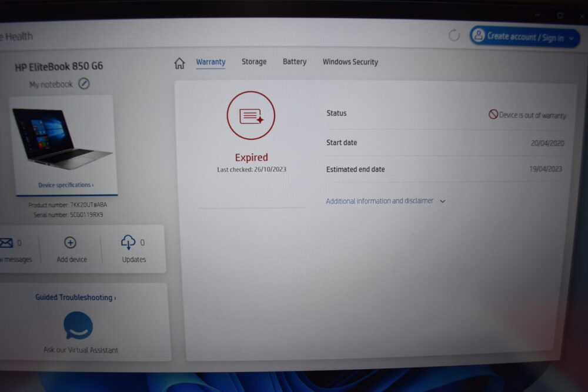This screenshot has height=392, width=588.
Task: Click the Estimated end date 19/04/2023
Action: [546, 169]
